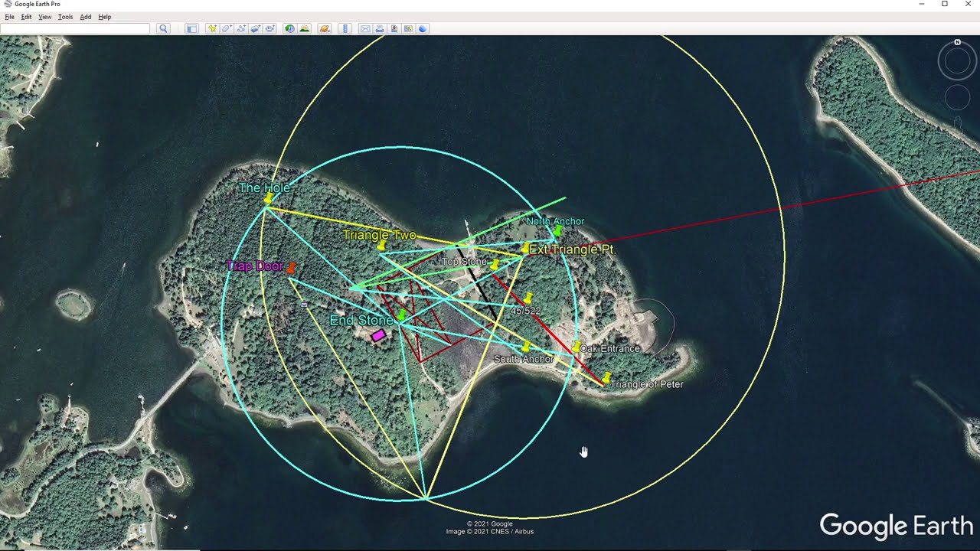Click the 'Oak Entrance' label

pyautogui.click(x=610, y=348)
